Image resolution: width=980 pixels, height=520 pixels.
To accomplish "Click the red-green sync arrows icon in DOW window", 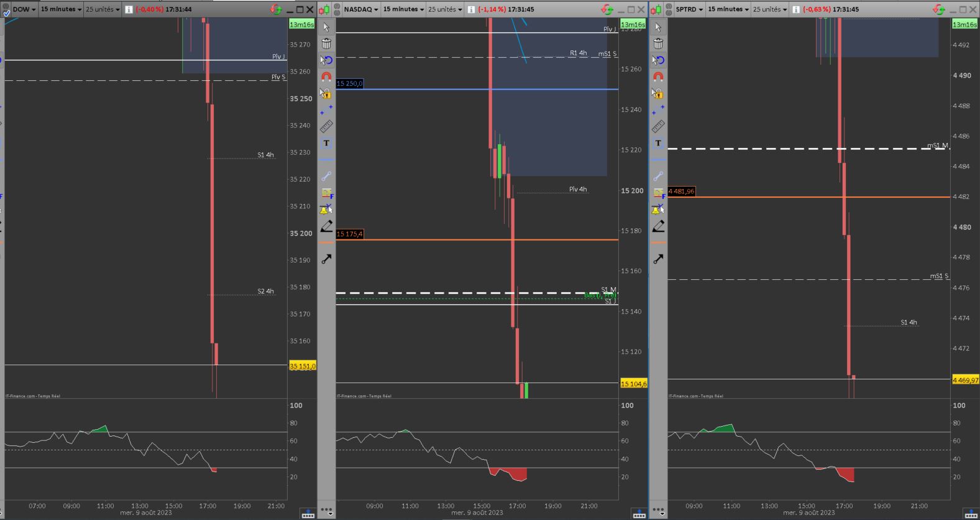I will (x=276, y=9).
